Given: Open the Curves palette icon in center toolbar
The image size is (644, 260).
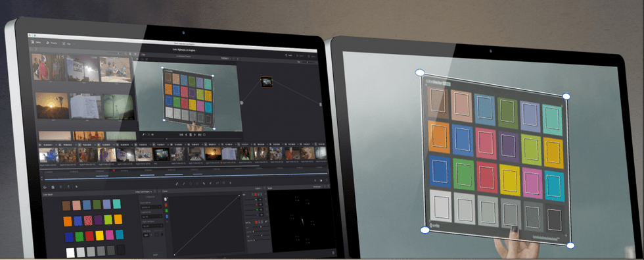Looking at the screenshot, I should [x=177, y=184].
